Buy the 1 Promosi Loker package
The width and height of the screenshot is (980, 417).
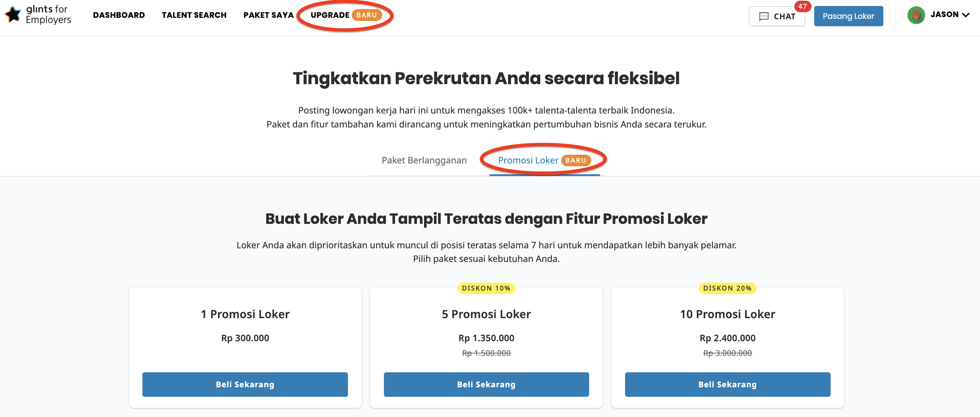pyautogui.click(x=245, y=384)
